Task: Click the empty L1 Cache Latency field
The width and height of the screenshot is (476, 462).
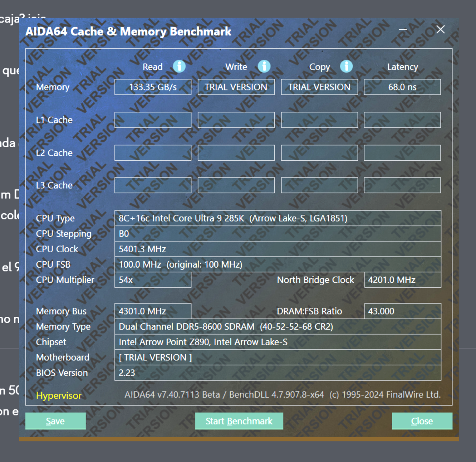Action: click(402, 120)
